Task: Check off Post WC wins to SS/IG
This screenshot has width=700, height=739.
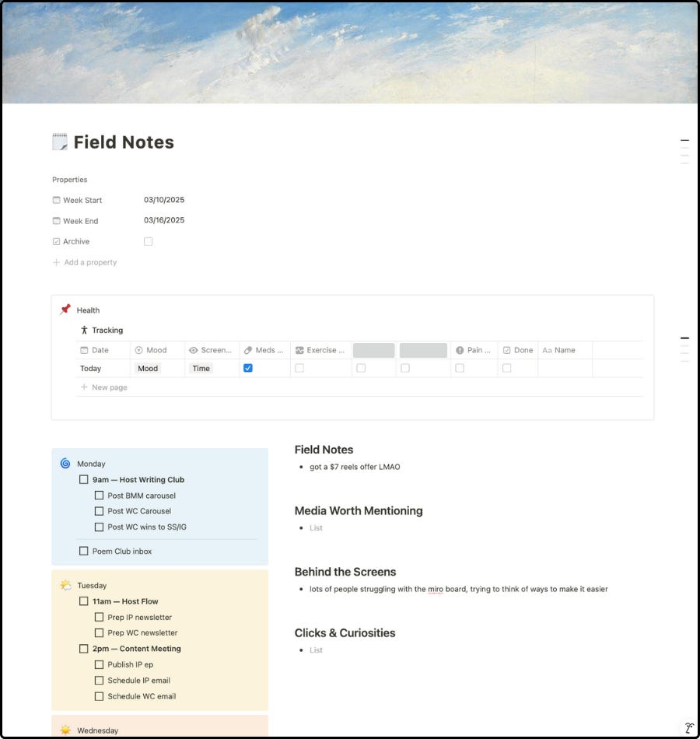Action: [x=99, y=527]
